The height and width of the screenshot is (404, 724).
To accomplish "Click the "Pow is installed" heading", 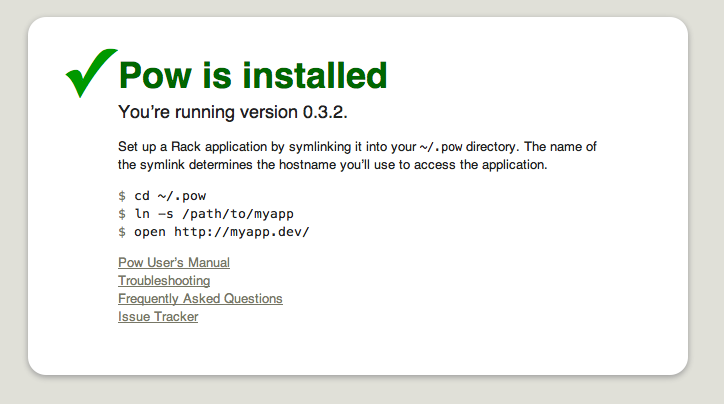I will [253, 76].
